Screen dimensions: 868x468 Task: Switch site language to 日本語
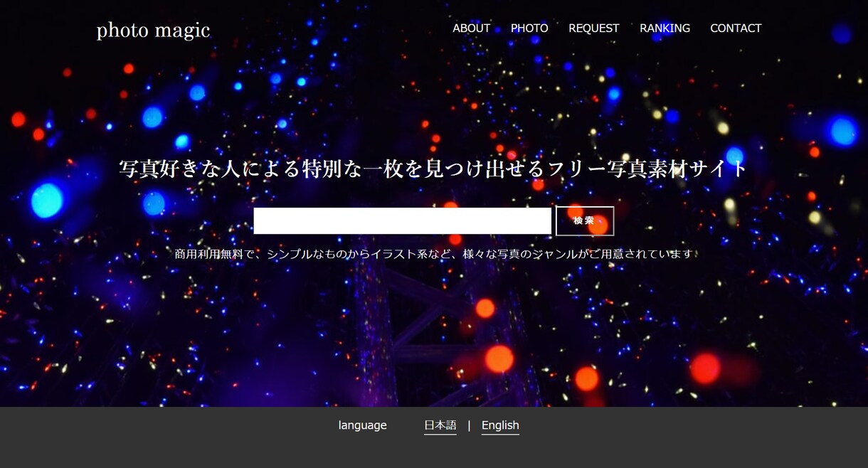[x=440, y=425]
